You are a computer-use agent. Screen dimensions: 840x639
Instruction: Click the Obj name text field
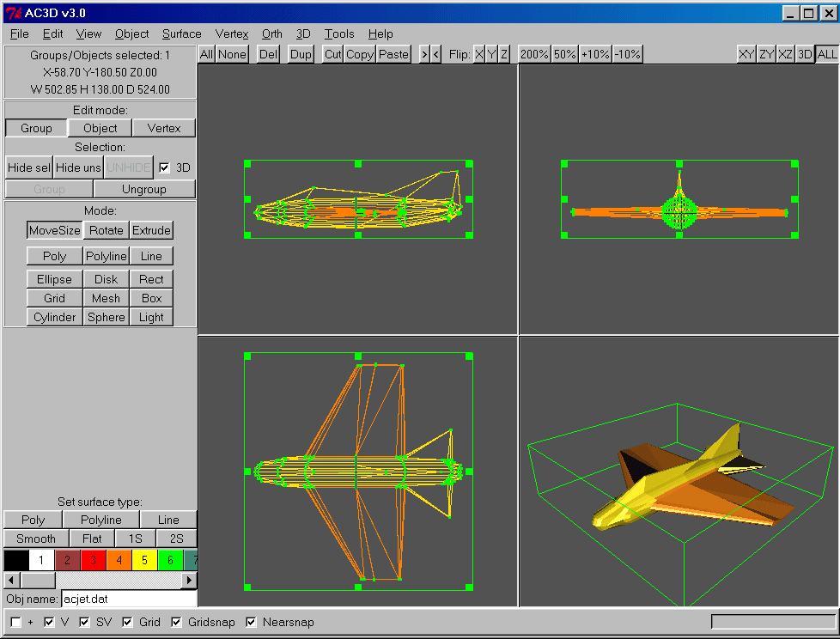point(128,599)
